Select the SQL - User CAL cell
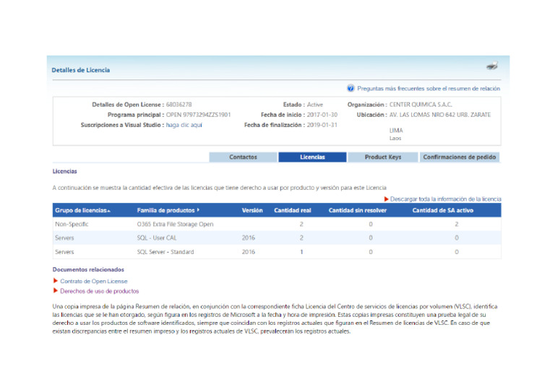 (156, 238)
